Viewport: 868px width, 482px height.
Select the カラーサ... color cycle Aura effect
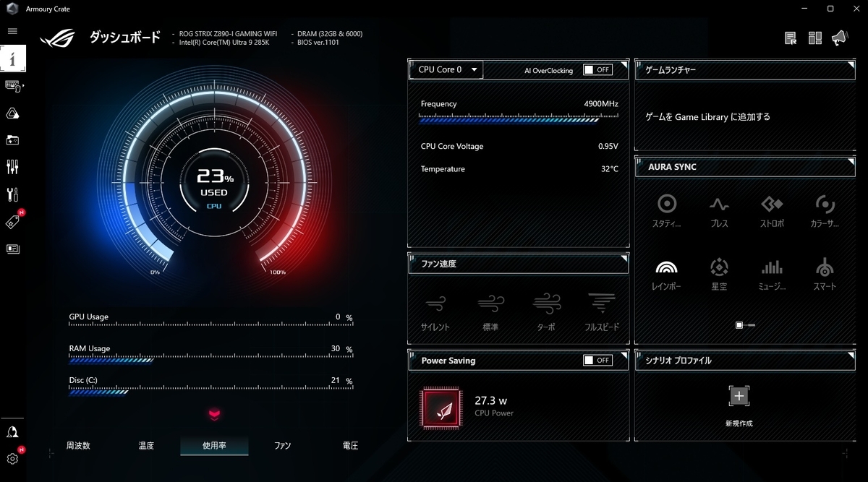click(x=825, y=211)
